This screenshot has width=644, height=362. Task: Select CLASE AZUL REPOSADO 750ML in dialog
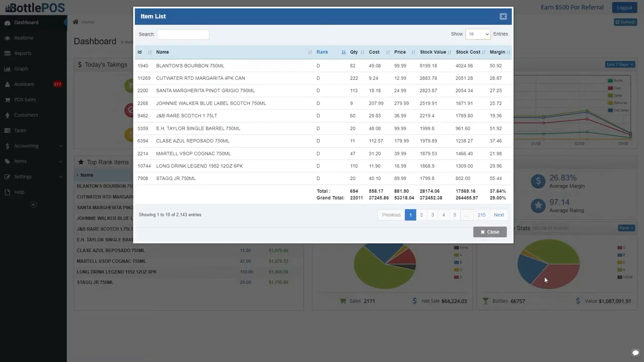click(x=323, y=141)
